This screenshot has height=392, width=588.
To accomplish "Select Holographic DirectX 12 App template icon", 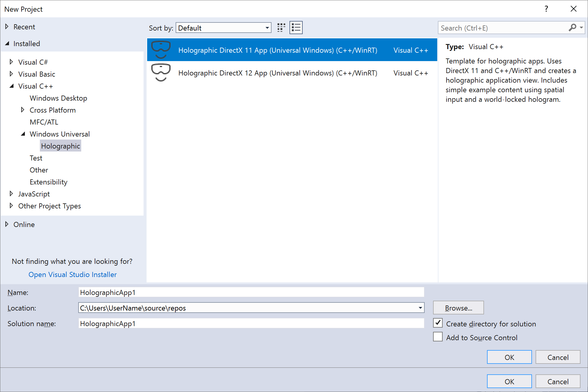I will point(160,73).
